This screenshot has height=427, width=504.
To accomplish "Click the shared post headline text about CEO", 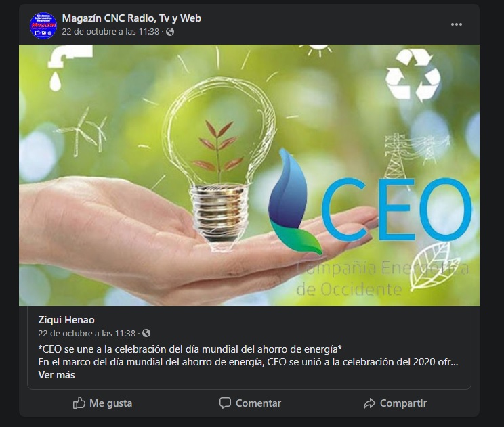I will tap(190, 349).
